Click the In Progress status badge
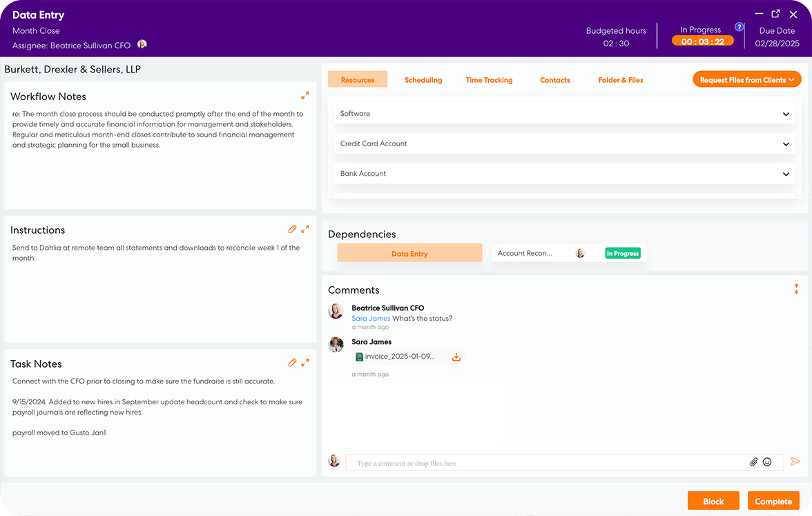Viewport: 812px width, 516px height. point(623,253)
